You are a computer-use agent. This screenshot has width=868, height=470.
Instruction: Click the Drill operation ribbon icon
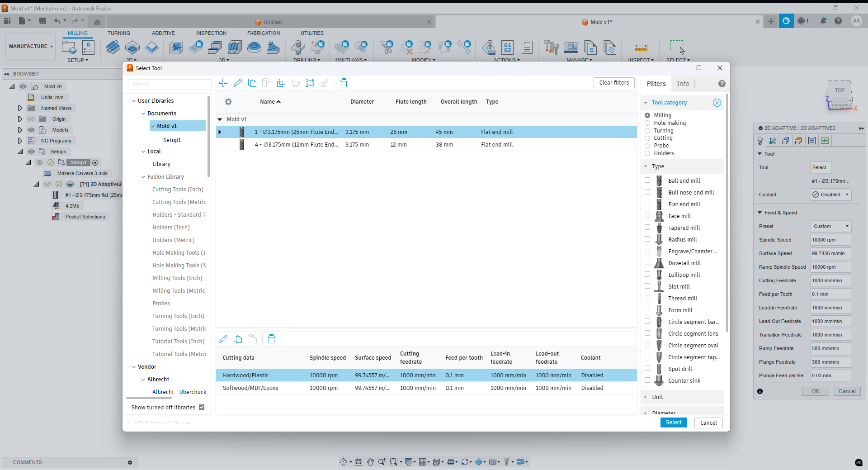click(x=297, y=47)
